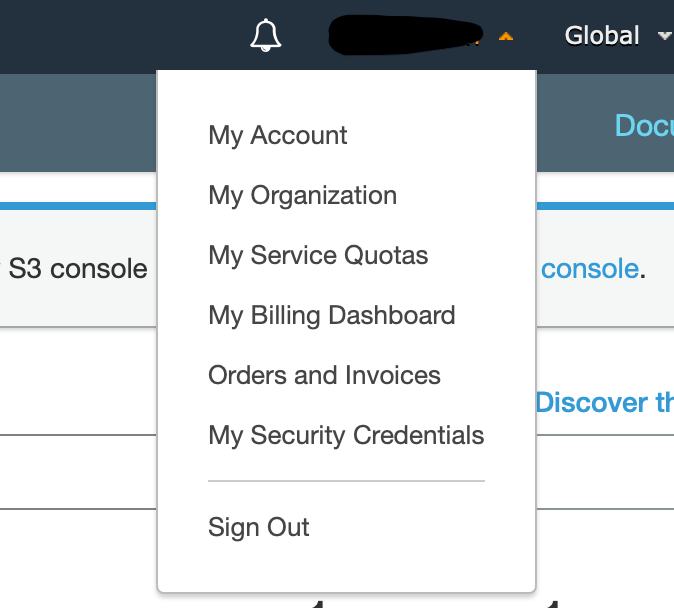The image size is (674, 608).
Task: Go to My Service Quotas
Action: [x=318, y=255]
